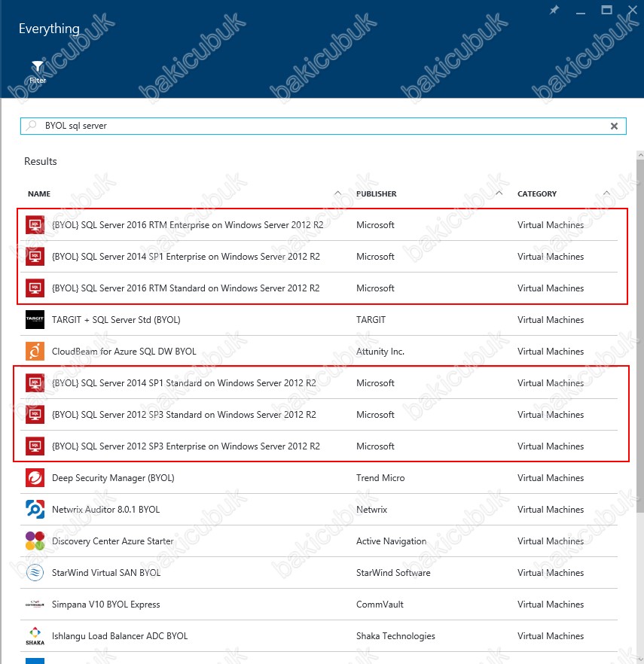Screen dimensions: 644x664
Task: Click the CloudBeam orange icon
Action: 35,352
